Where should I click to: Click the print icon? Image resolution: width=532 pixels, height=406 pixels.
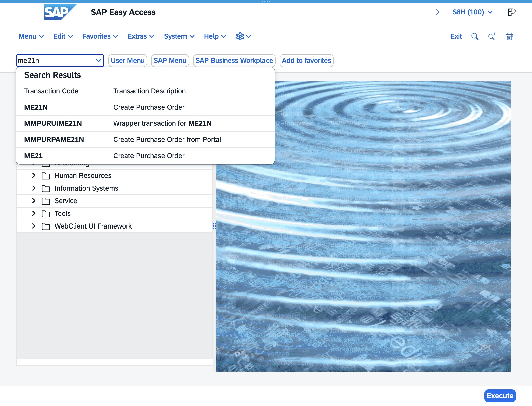tap(509, 36)
